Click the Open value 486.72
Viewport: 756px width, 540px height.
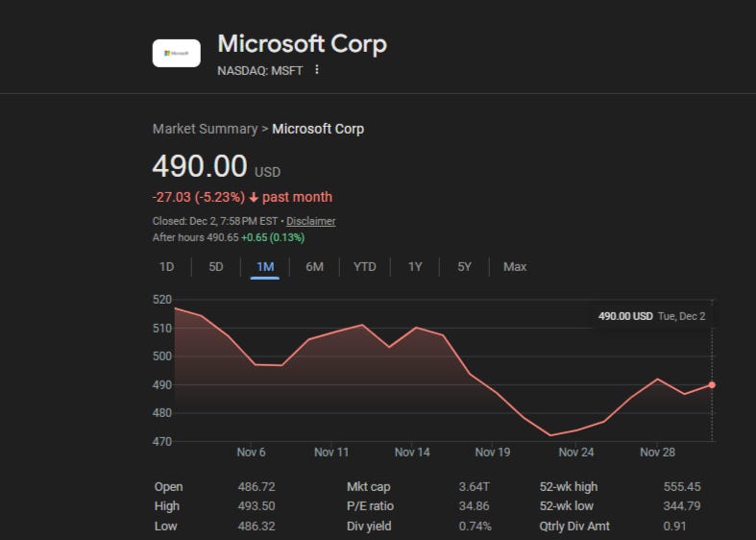[256, 486]
